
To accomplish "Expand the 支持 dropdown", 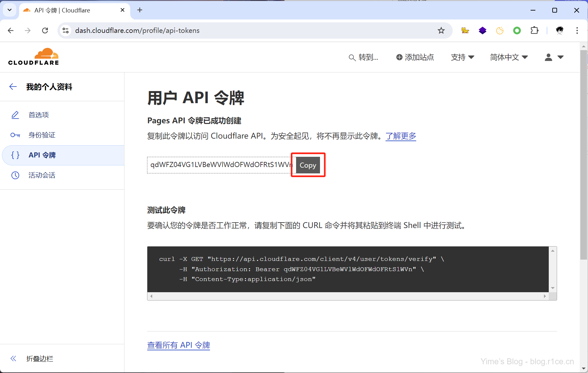I will click(x=462, y=57).
